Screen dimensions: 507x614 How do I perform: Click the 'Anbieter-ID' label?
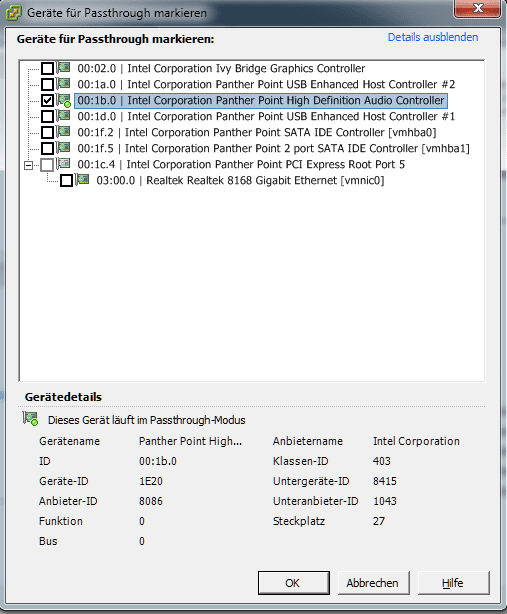[x=68, y=501]
